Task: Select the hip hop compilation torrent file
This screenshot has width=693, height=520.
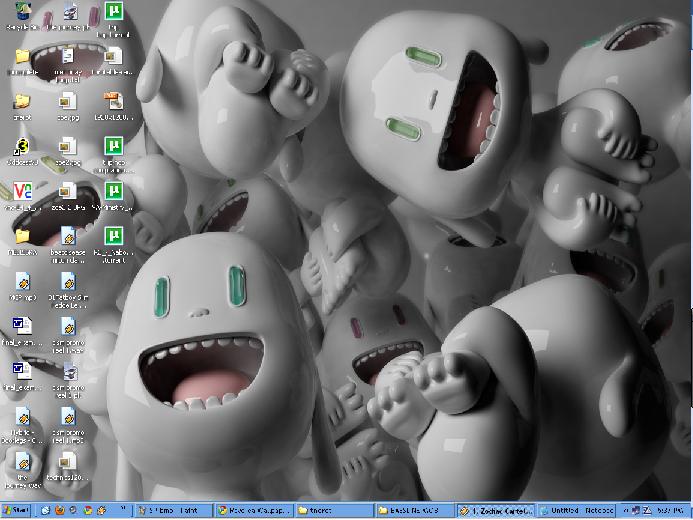Action: [x=113, y=155]
